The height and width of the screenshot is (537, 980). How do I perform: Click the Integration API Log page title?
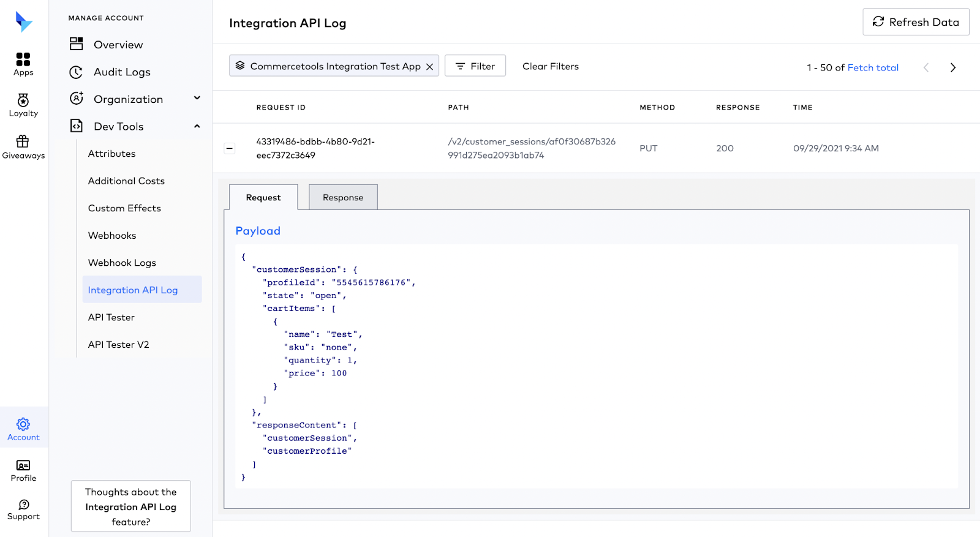coord(288,23)
